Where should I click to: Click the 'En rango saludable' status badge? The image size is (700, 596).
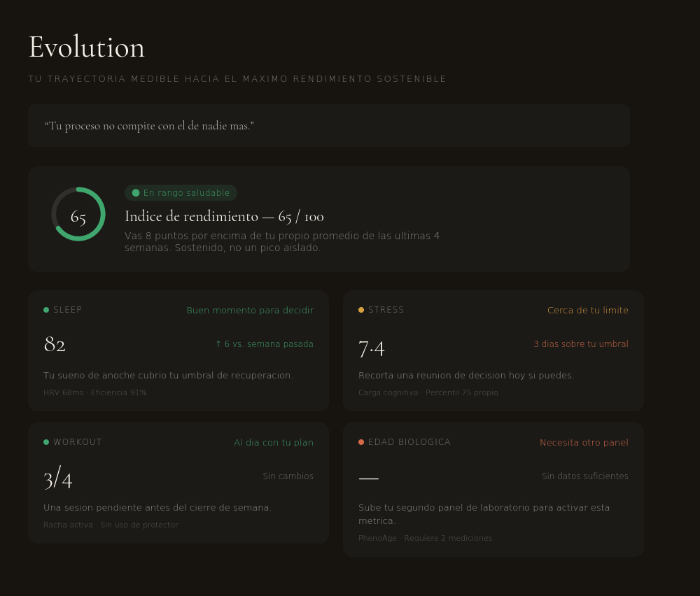pos(181,192)
